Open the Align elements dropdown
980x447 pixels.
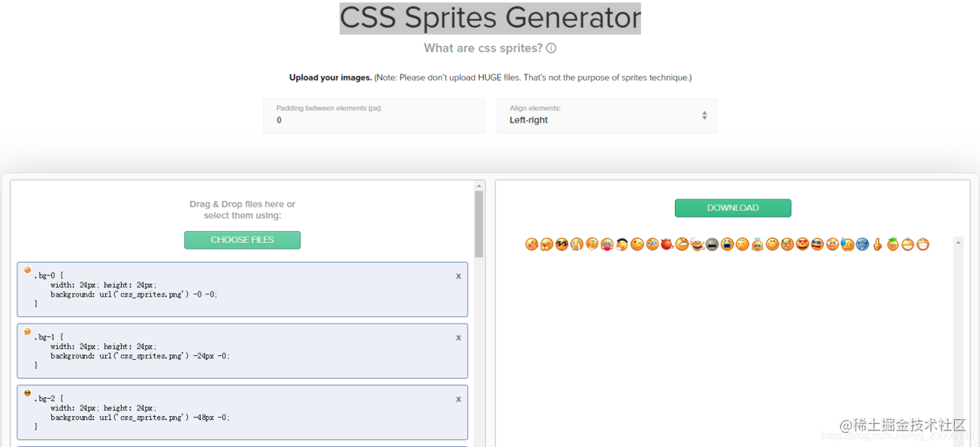607,116
